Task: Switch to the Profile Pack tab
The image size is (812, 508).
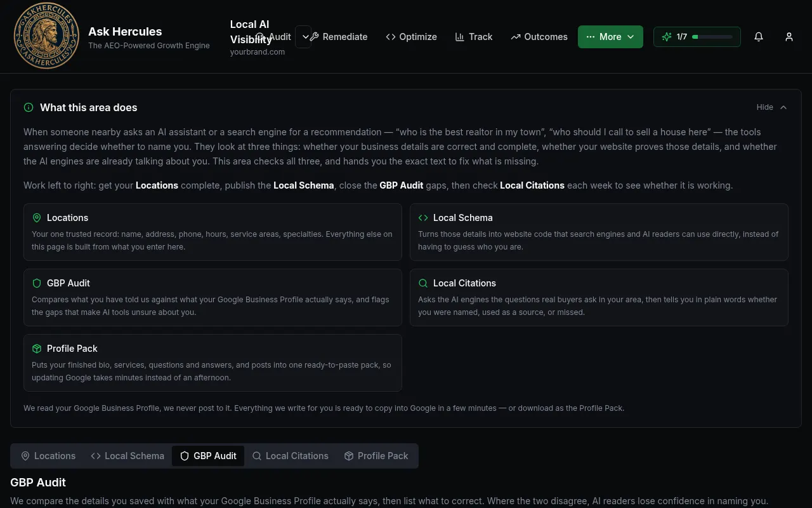Action: click(x=376, y=456)
